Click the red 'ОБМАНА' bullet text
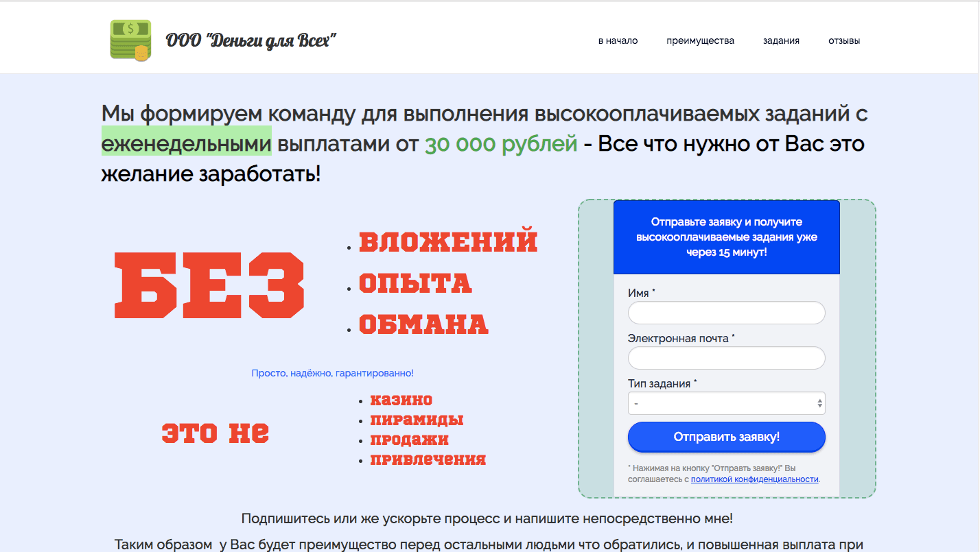This screenshot has height=552, width=980. (423, 322)
